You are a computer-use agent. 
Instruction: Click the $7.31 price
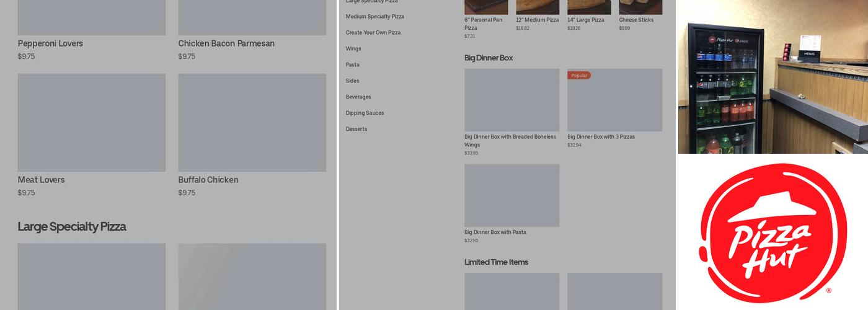coord(469,37)
